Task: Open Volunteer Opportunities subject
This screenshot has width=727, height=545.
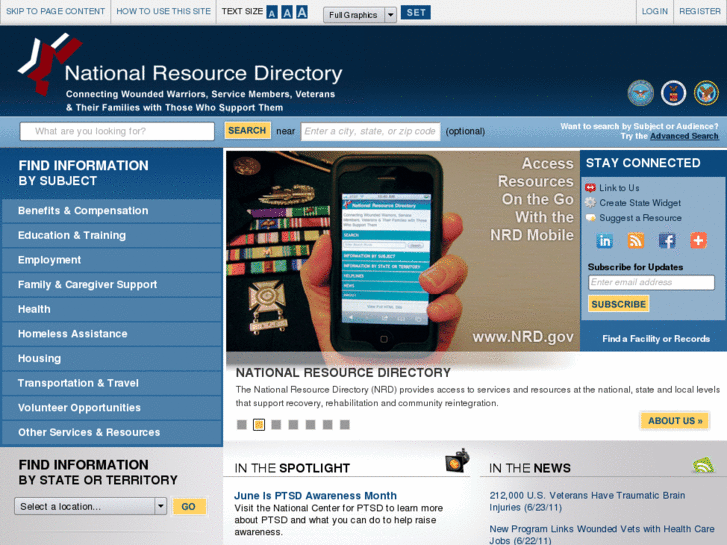Action: point(112,407)
